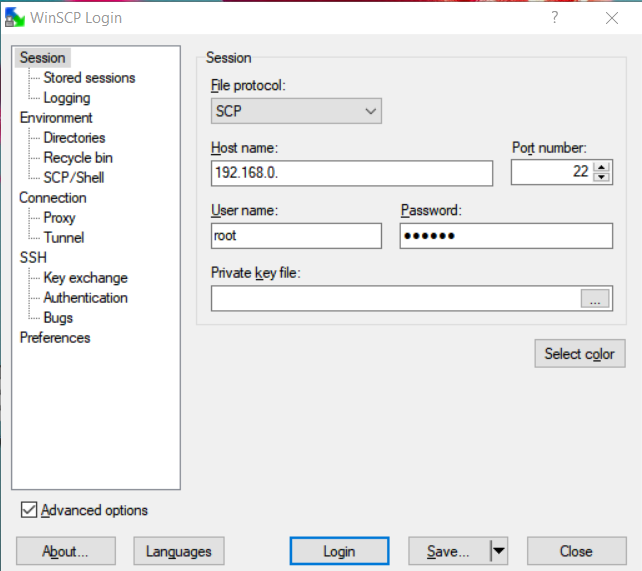
Task: Open the Languages button
Action: [179, 551]
